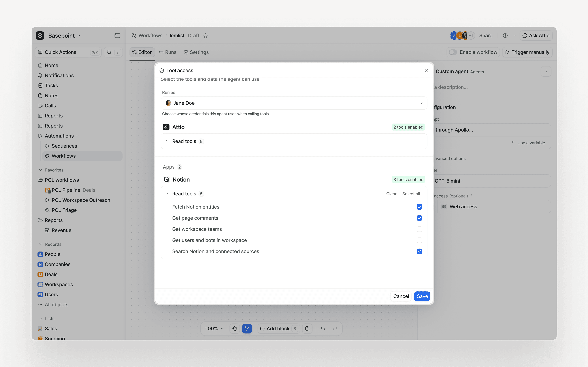Uncheck Fetch Notion entities

coord(419,207)
